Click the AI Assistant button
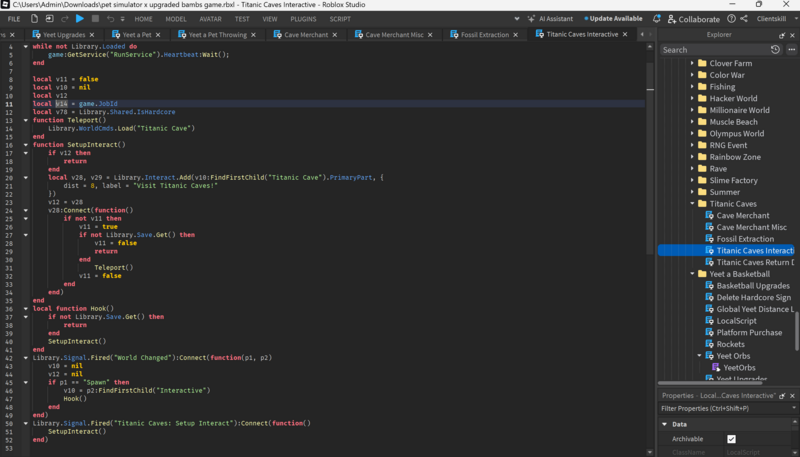Screen dimensions: 800x457 [551, 18]
